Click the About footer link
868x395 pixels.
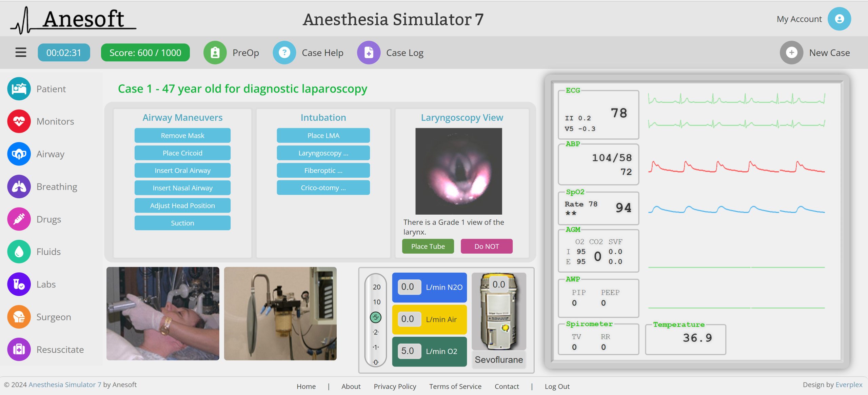point(351,386)
